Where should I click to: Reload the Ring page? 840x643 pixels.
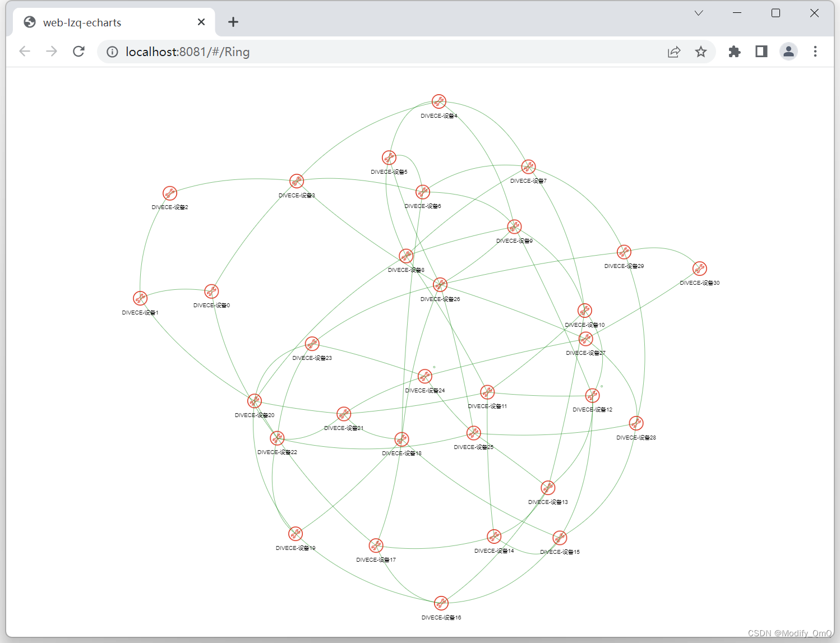(x=79, y=51)
